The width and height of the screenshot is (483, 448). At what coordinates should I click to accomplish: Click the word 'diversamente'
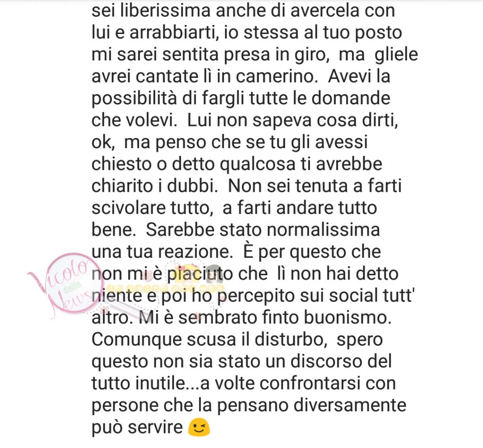[350, 405]
